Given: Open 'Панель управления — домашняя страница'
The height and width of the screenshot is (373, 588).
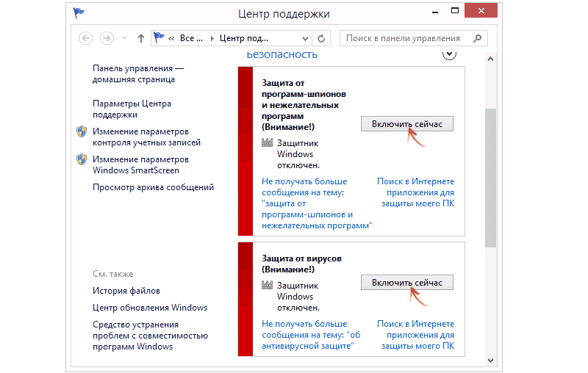Looking at the screenshot, I should coord(138,73).
